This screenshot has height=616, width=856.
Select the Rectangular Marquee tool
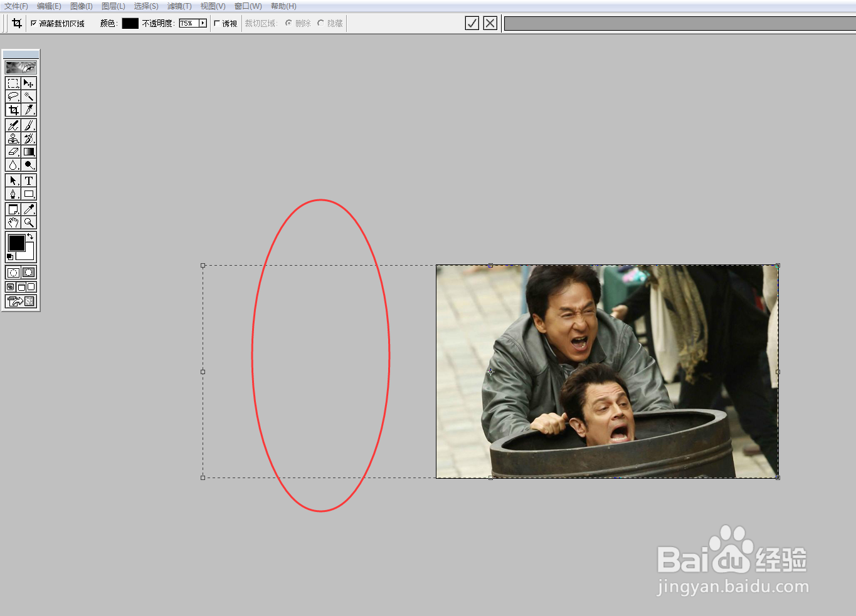click(13, 83)
